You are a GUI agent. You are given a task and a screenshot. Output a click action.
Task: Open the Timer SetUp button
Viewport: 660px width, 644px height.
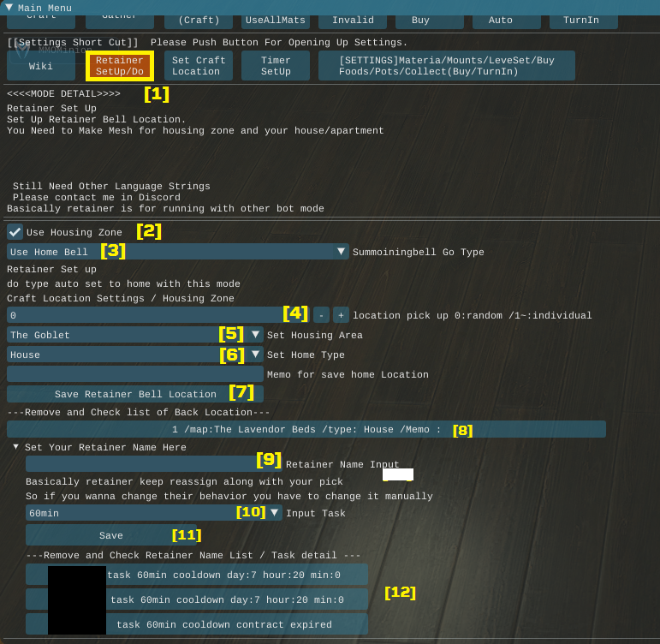pyautogui.click(x=276, y=66)
